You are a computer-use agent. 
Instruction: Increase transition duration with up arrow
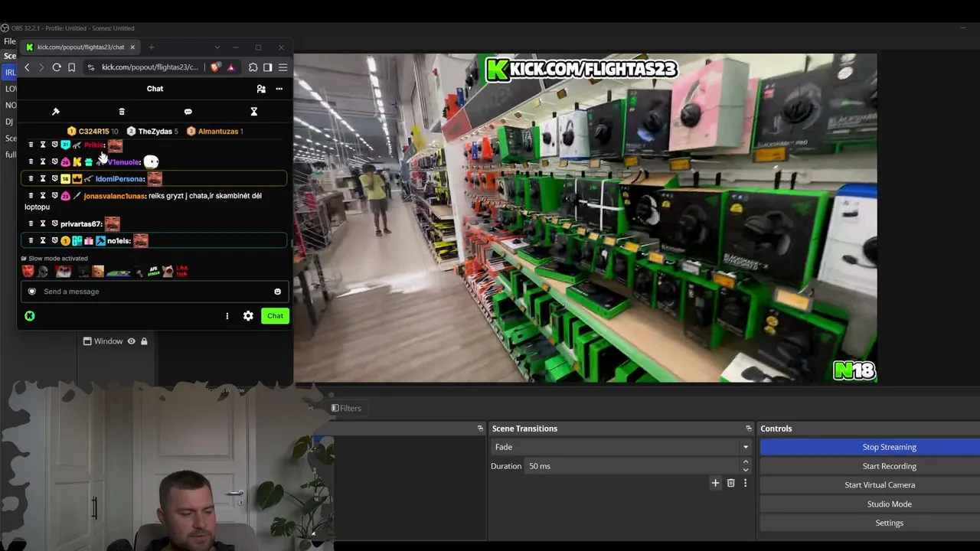click(746, 462)
